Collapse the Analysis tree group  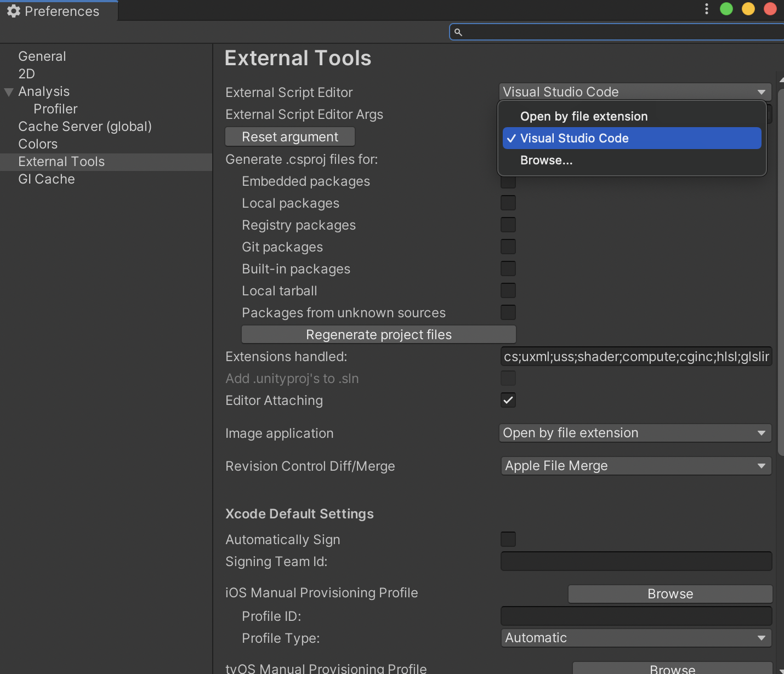click(x=9, y=92)
